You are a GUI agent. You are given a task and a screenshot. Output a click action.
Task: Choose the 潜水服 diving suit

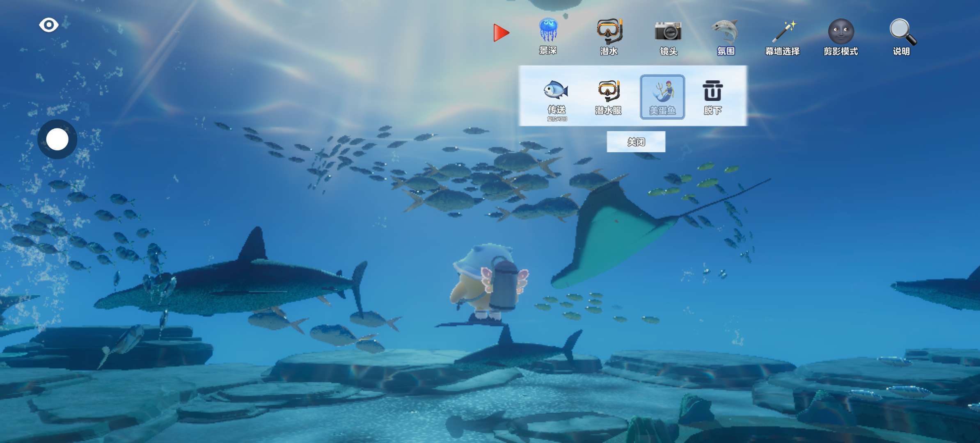pyautogui.click(x=608, y=98)
